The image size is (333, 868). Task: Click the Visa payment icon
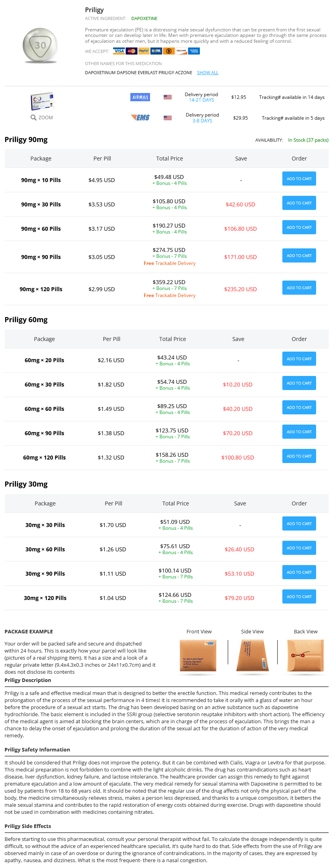click(x=119, y=51)
